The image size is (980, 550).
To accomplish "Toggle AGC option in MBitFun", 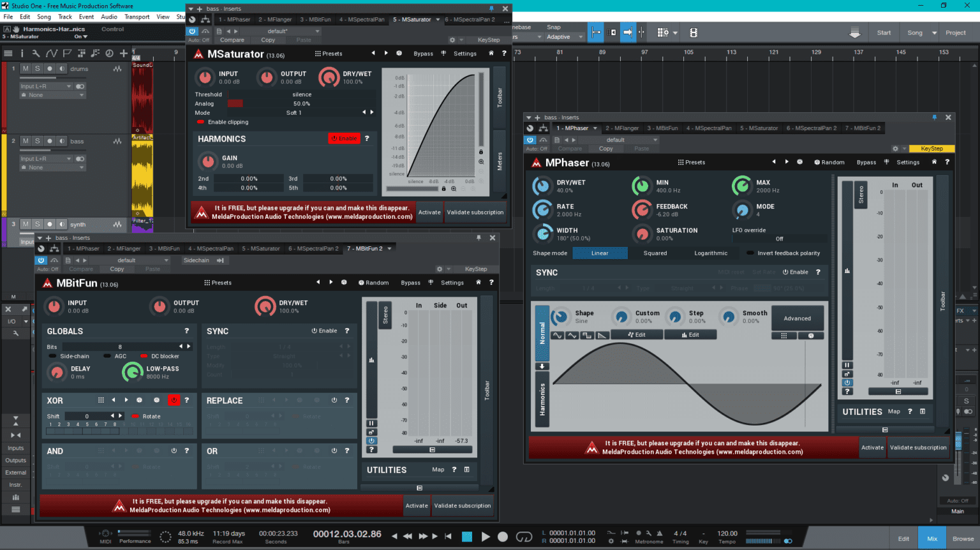I will tap(115, 356).
